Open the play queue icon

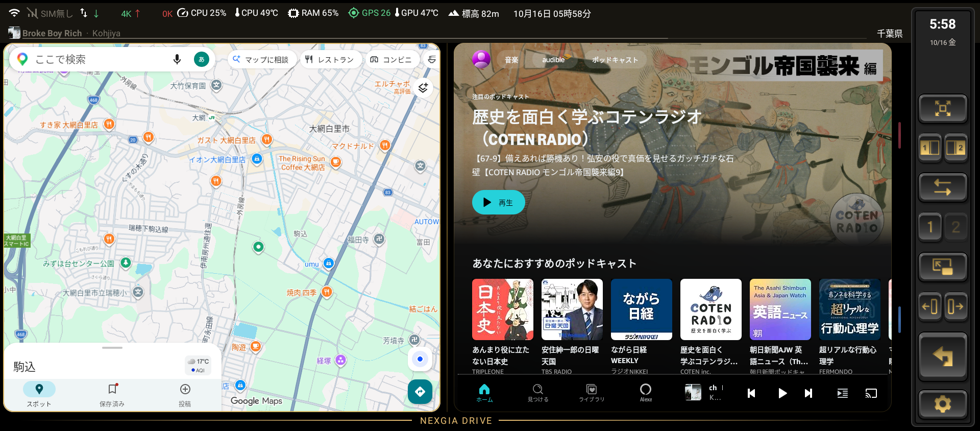[843, 393]
